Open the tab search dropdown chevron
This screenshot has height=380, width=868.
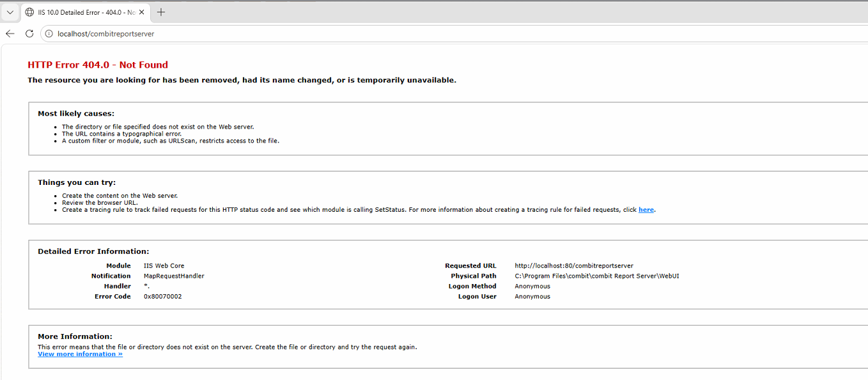click(10, 12)
